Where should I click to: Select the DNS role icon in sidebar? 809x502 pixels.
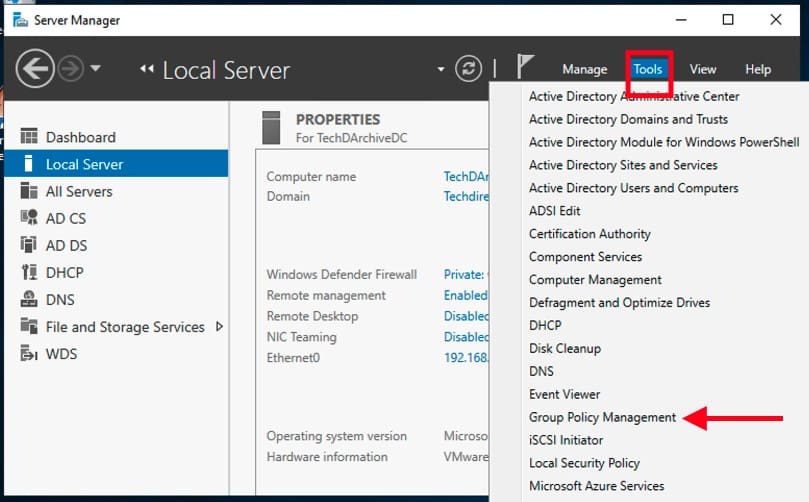[29, 299]
